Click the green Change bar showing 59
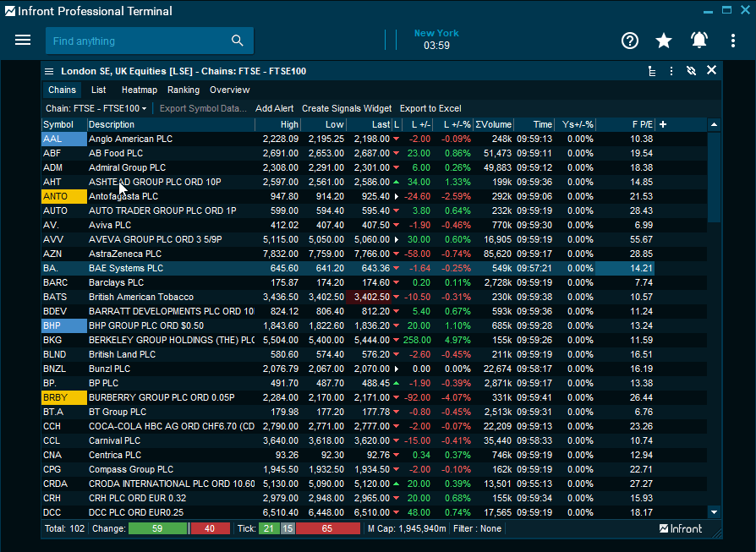 point(157,528)
